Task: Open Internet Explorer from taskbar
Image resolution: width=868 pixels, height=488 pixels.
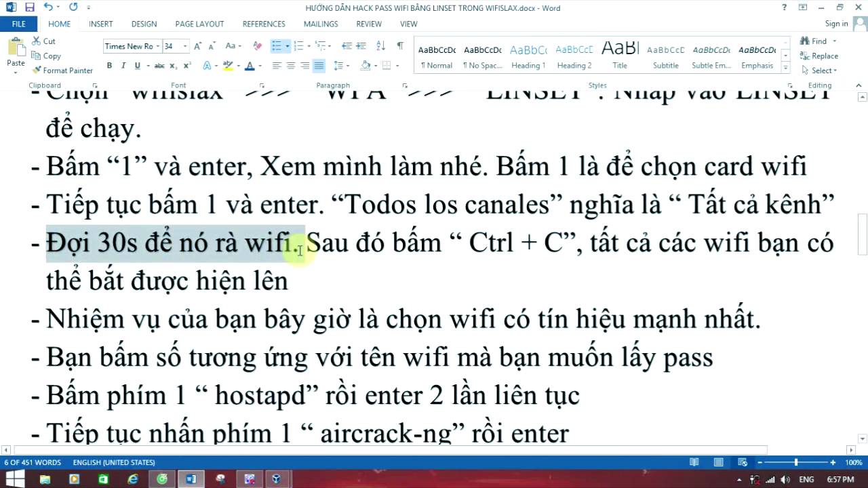Action: tap(133, 479)
